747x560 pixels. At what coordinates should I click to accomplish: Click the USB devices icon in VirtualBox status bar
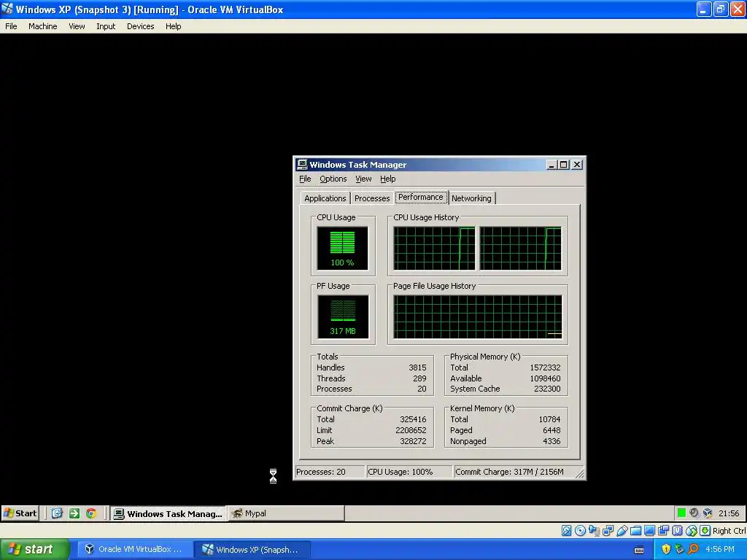tap(622, 531)
